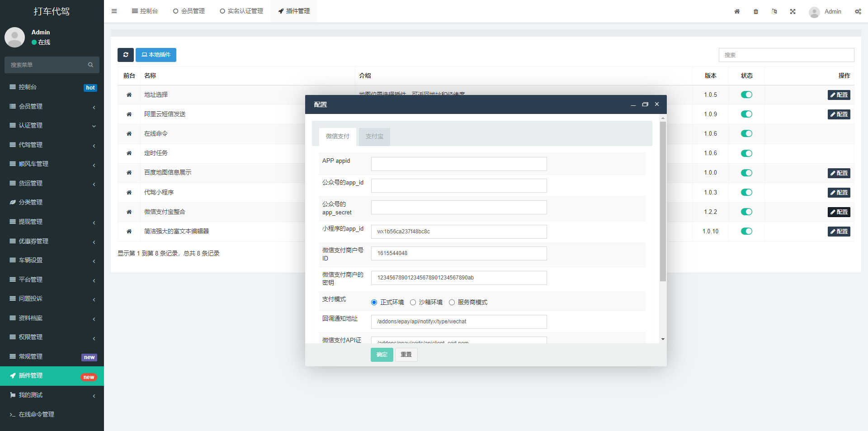Switch to the 支付宝 tab

pos(374,136)
